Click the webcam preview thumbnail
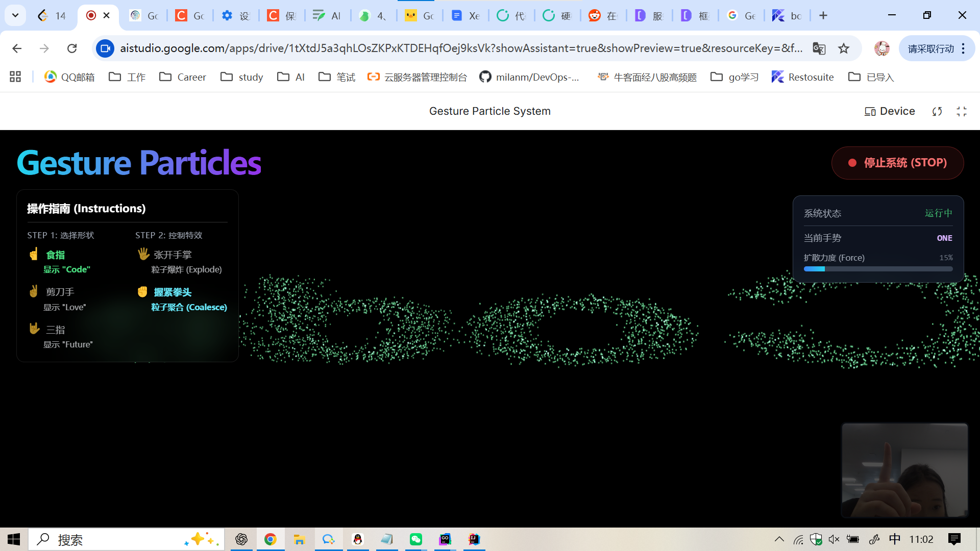The image size is (980, 551). point(904,470)
